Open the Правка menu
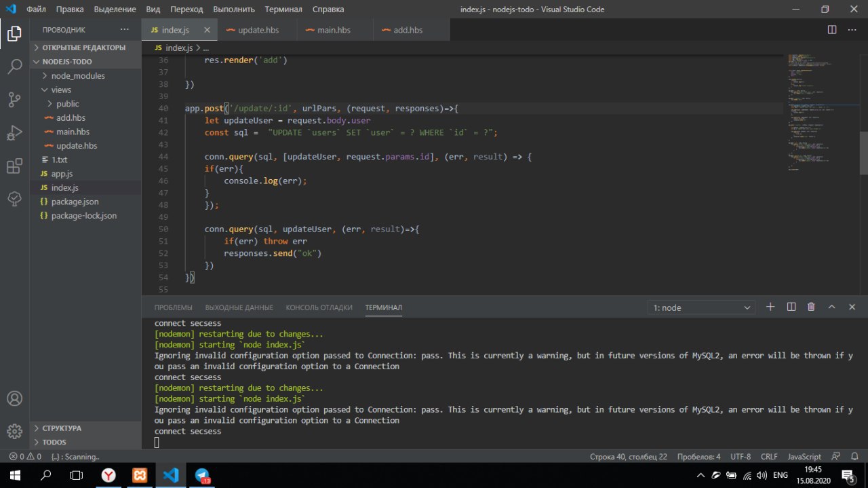The width and height of the screenshot is (868, 488). [x=71, y=10]
